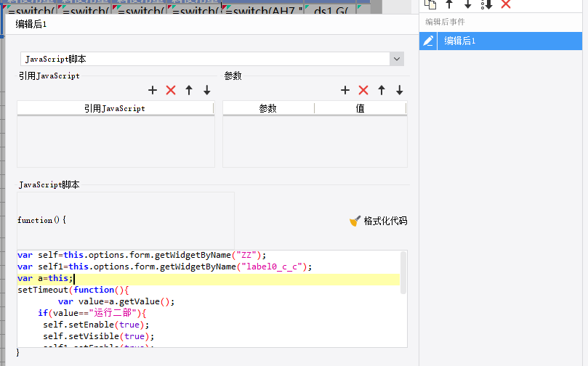
Task: Add a referenced JavaScript entry with plus
Action: (153, 90)
